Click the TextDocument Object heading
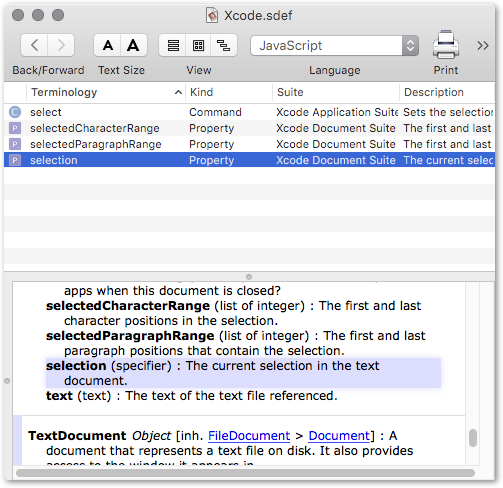The image size is (503, 488). coord(99,436)
